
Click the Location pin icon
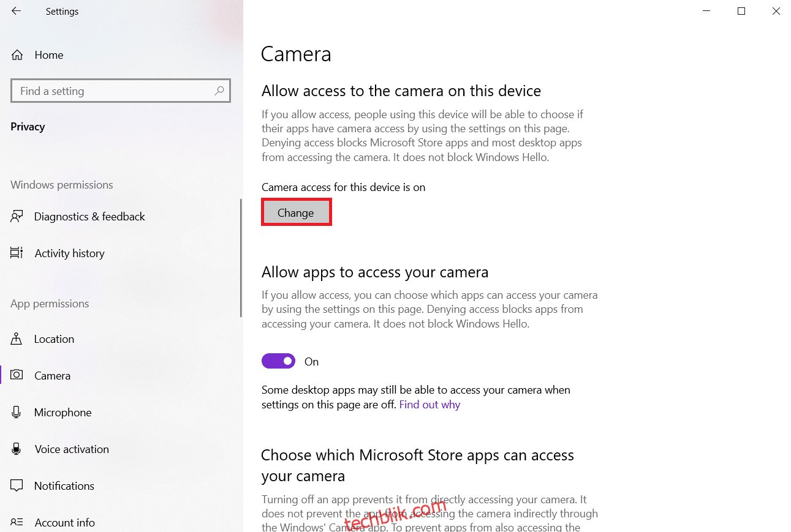pyautogui.click(x=17, y=339)
